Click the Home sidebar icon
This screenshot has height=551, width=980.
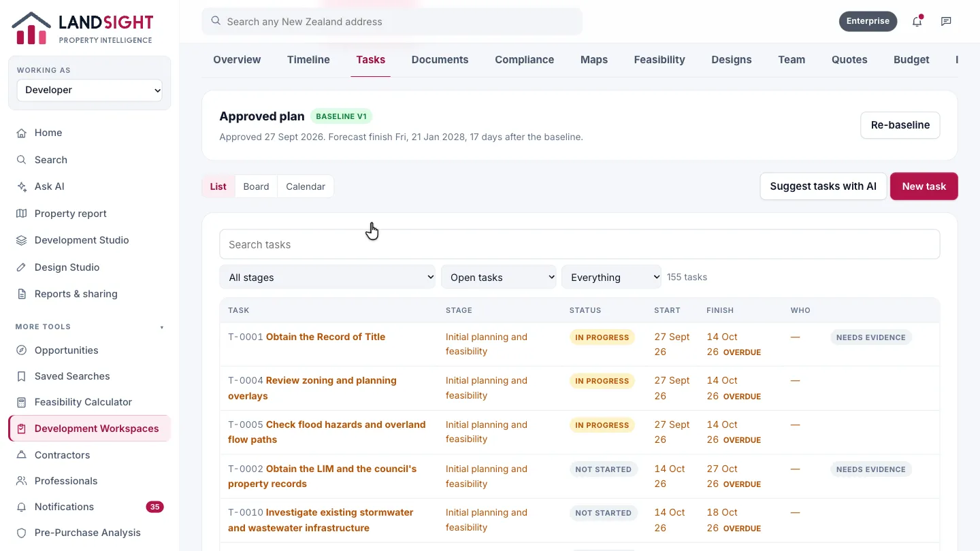point(22,133)
